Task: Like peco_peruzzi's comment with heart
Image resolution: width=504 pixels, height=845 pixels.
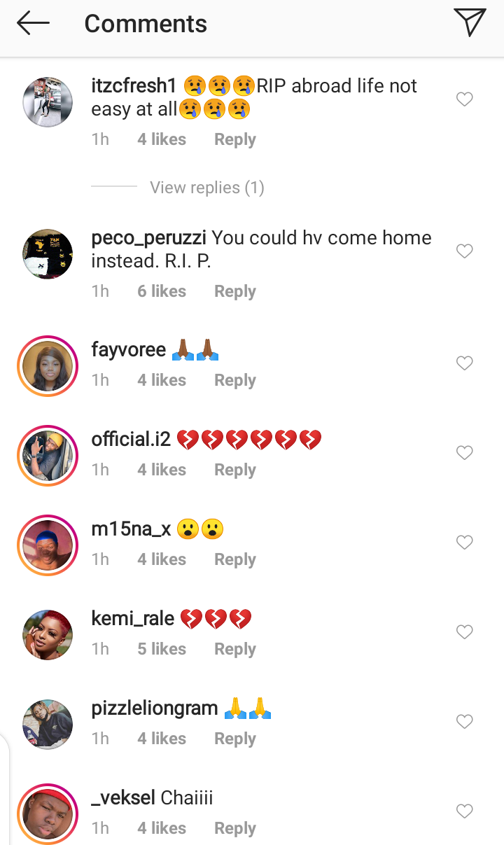Action: point(464,251)
